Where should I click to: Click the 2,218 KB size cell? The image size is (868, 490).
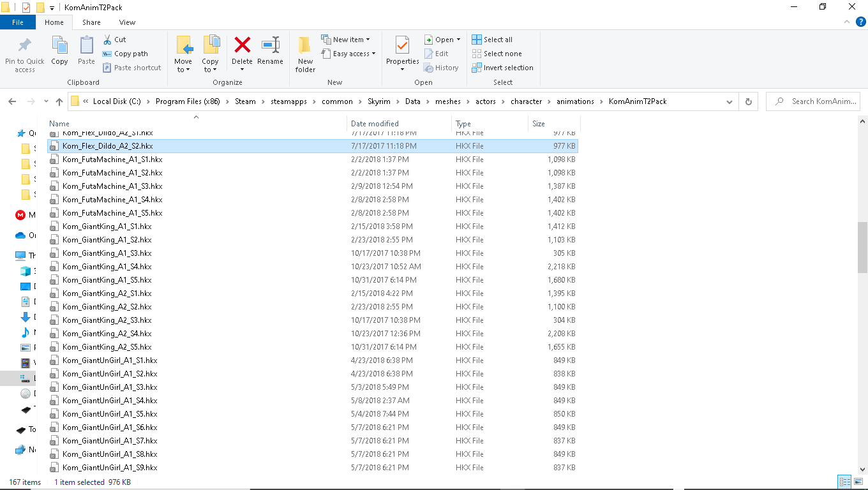(x=561, y=267)
